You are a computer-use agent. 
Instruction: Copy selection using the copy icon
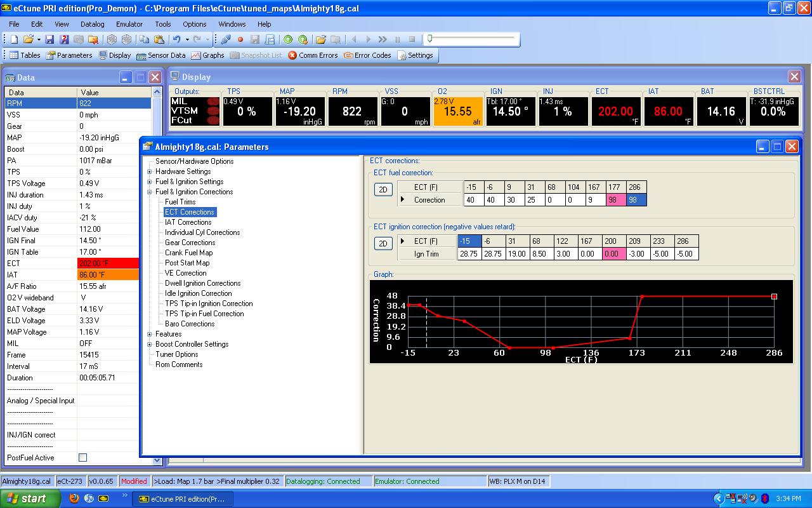point(145,39)
